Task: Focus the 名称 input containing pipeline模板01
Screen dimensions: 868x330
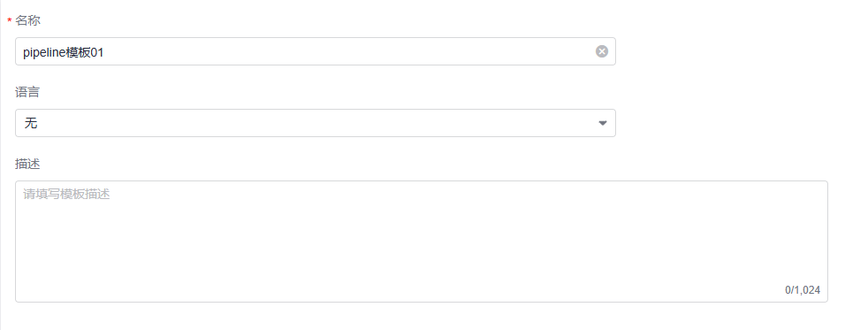Action: point(315,51)
